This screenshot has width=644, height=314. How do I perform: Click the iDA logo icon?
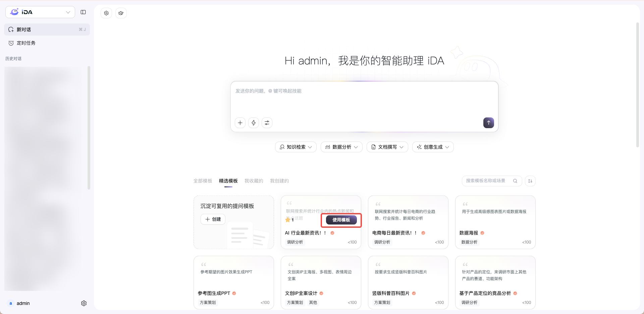pyautogui.click(x=14, y=12)
